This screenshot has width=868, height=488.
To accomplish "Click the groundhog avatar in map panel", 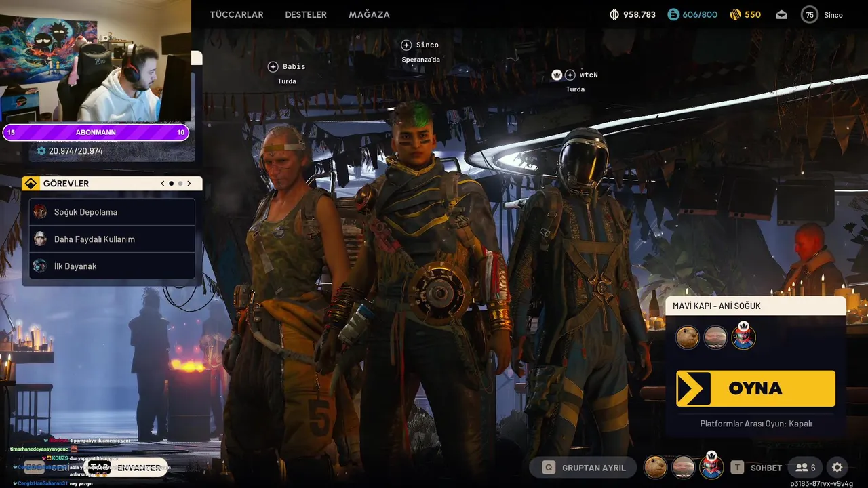I will (688, 337).
